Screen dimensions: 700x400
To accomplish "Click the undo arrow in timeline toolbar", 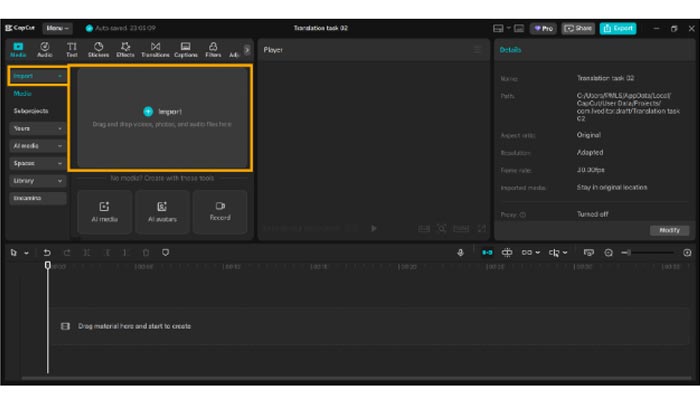I will [x=47, y=253].
